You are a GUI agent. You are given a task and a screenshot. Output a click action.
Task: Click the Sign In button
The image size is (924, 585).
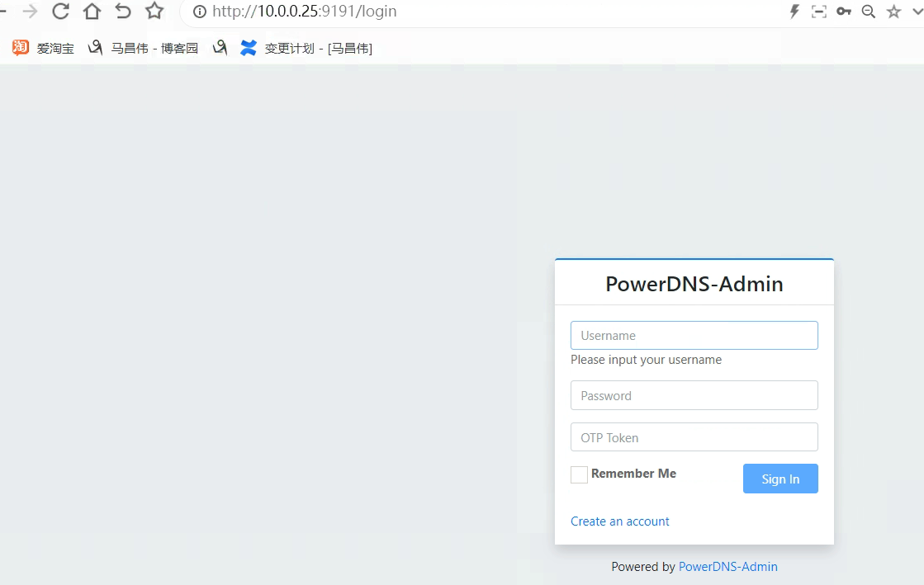click(x=780, y=479)
